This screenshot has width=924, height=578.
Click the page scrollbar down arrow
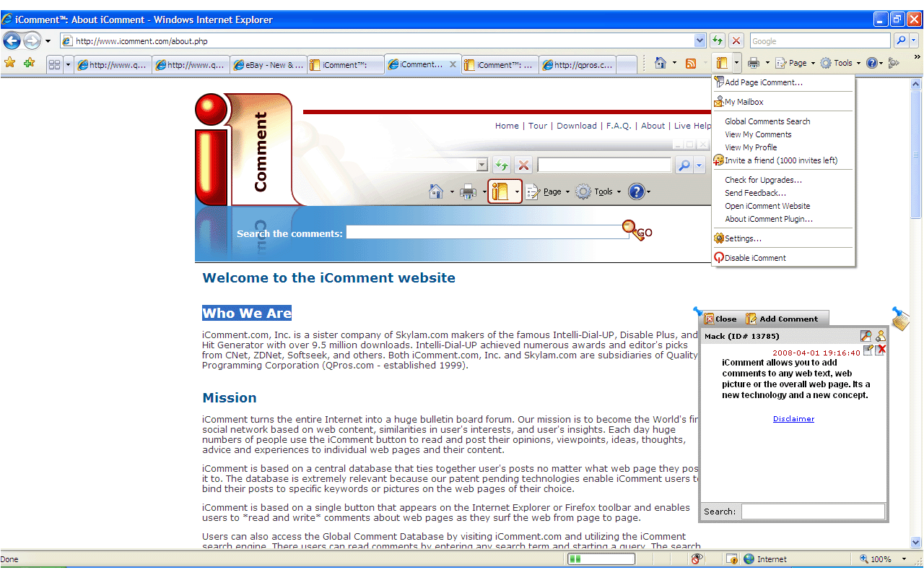click(x=917, y=542)
